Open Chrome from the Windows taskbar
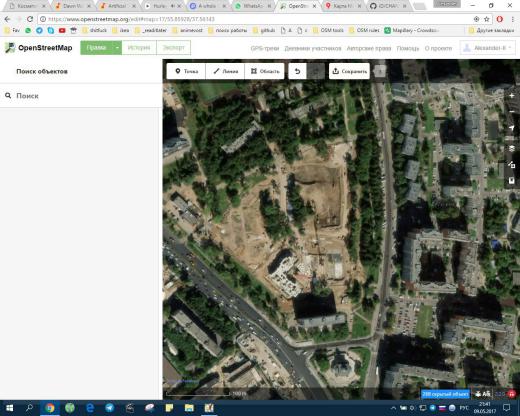The image size is (520, 416). 50,408
